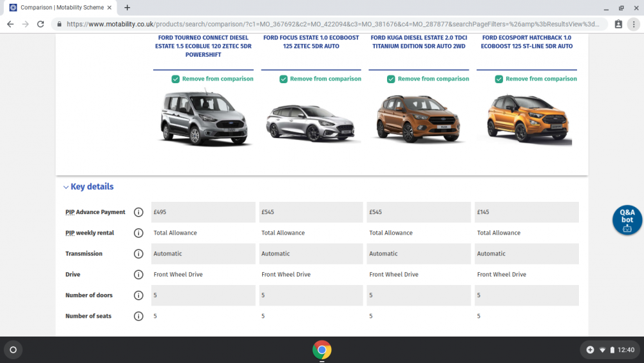Go back to previous page
This screenshot has width=644, height=363.
[x=10, y=25]
